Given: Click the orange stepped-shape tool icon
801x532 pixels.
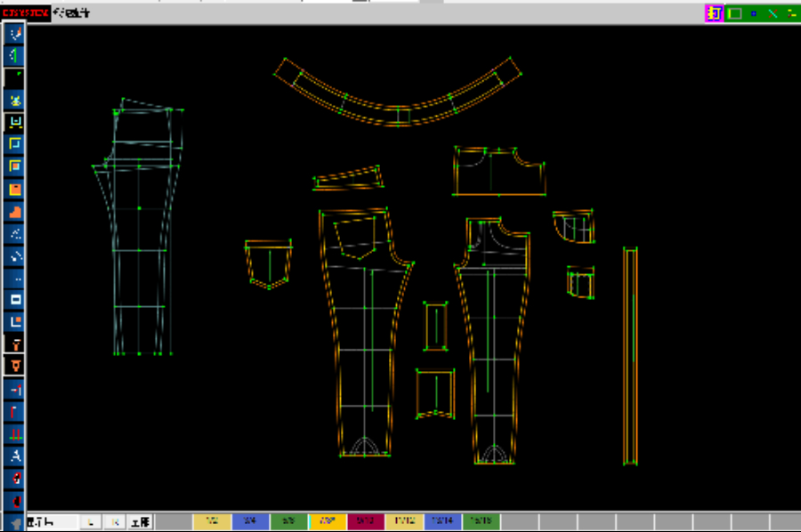Looking at the screenshot, I should coord(15,212).
